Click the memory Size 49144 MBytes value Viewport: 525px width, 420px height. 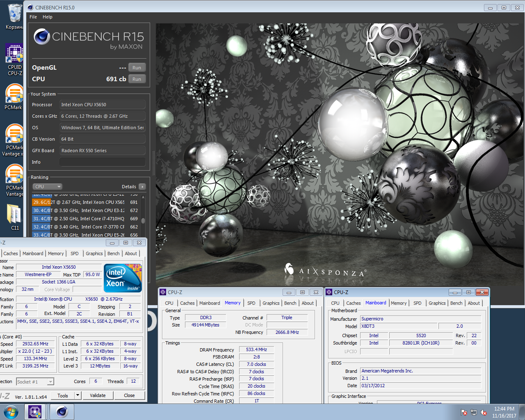click(x=205, y=325)
